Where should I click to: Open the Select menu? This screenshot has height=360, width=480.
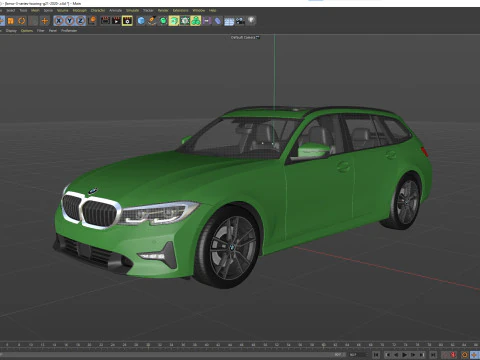point(11,10)
